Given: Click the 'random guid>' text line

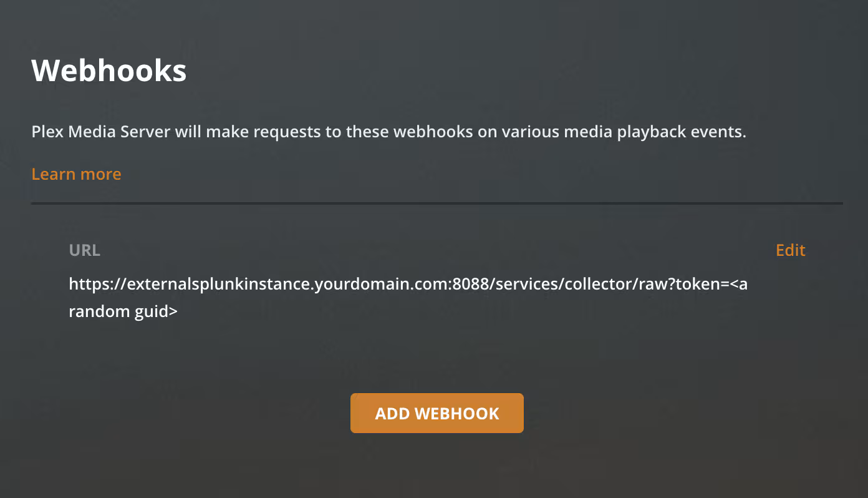Looking at the screenshot, I should (x=123, y=311).
